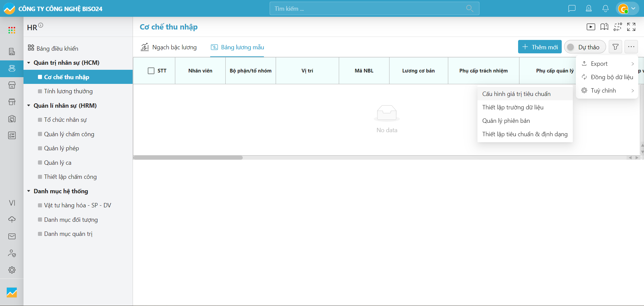Switch to the Ngạch bậc lương tab
The height and width of the screenshot is (306, 644).
(169, 47)
